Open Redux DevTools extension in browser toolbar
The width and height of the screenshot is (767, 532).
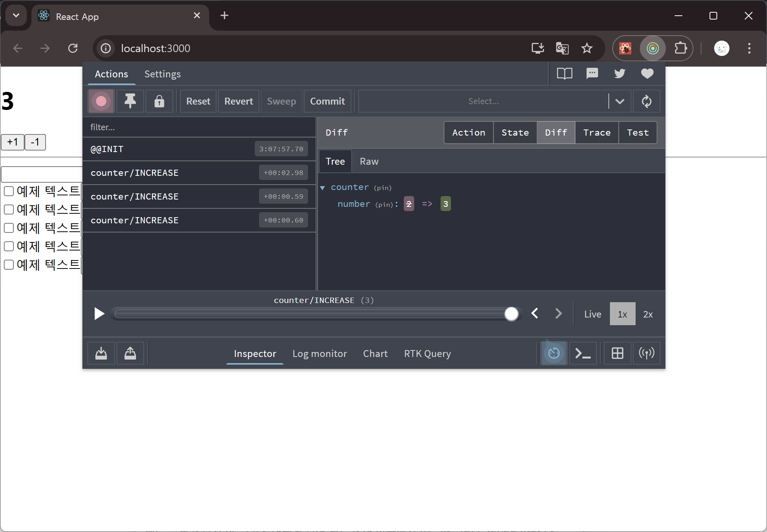[x=652, y=48]
